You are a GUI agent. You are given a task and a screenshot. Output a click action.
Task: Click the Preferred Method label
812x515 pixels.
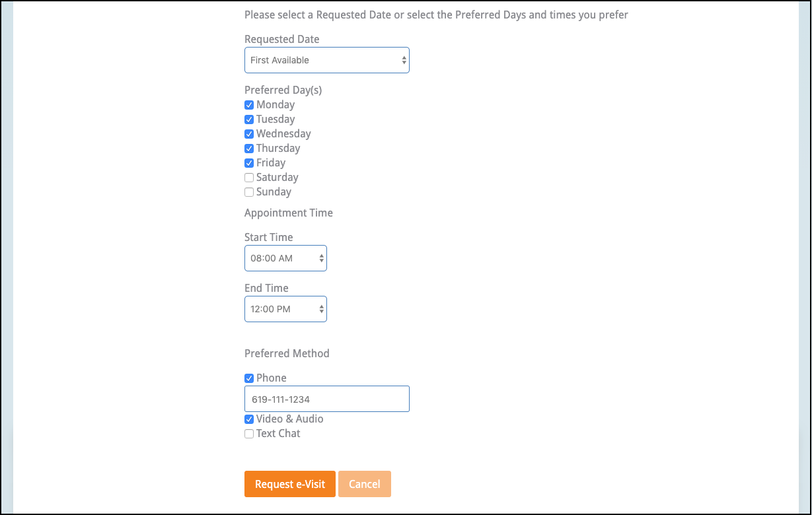point(287,353)
